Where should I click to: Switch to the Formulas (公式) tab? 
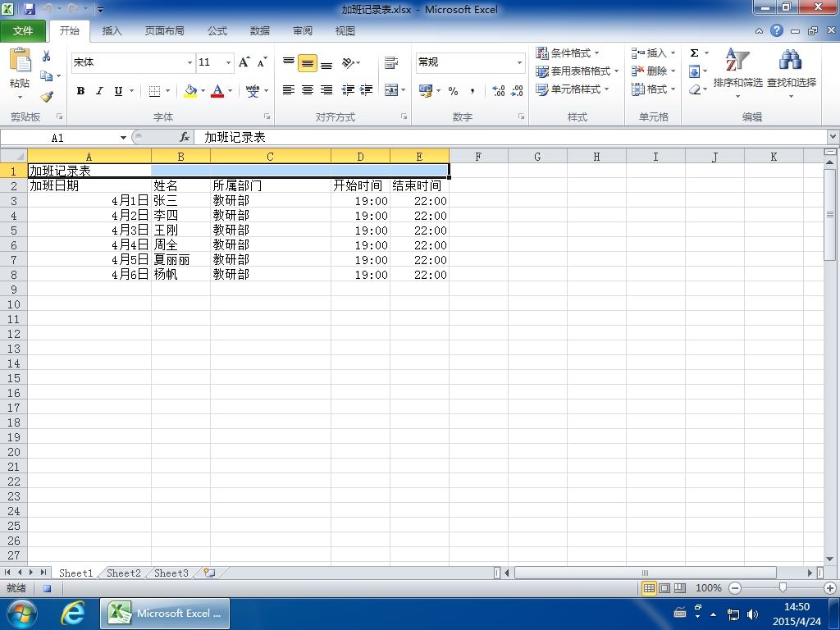[217, 30]
